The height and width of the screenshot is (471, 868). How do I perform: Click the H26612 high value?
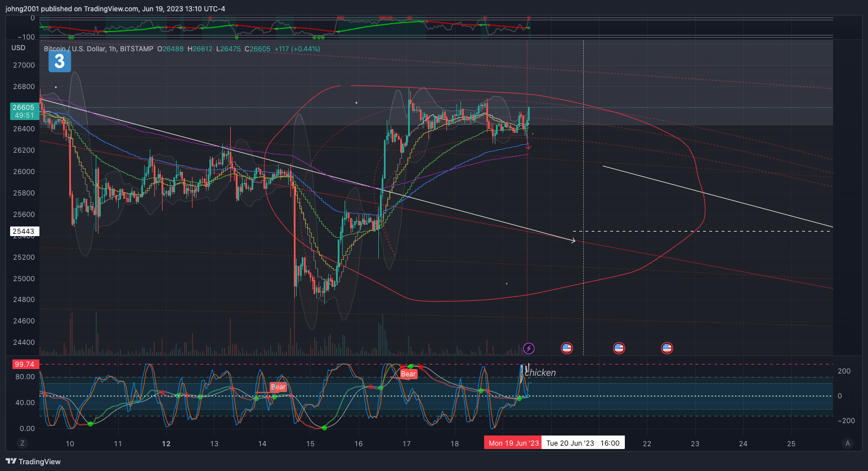tap(200, 49)
